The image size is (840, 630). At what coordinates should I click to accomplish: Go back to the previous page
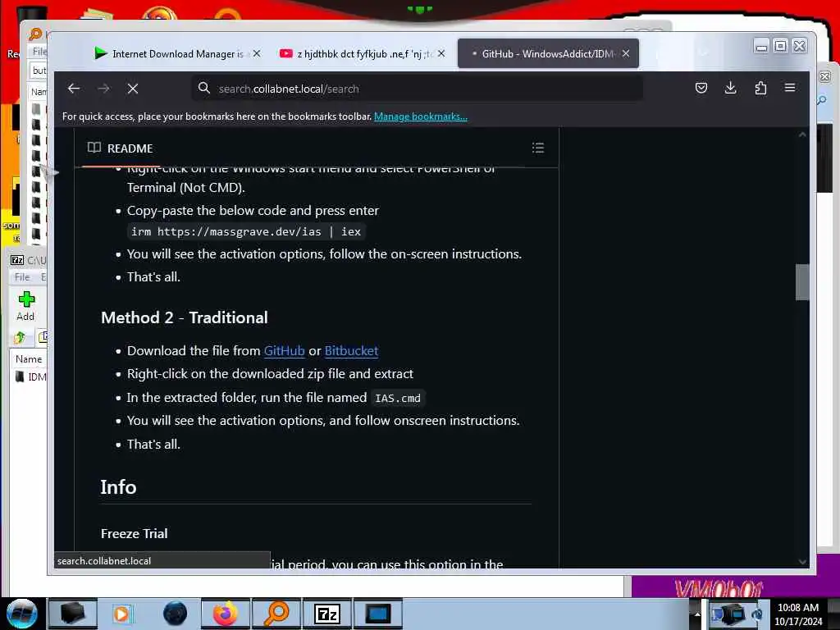(74, 89)
